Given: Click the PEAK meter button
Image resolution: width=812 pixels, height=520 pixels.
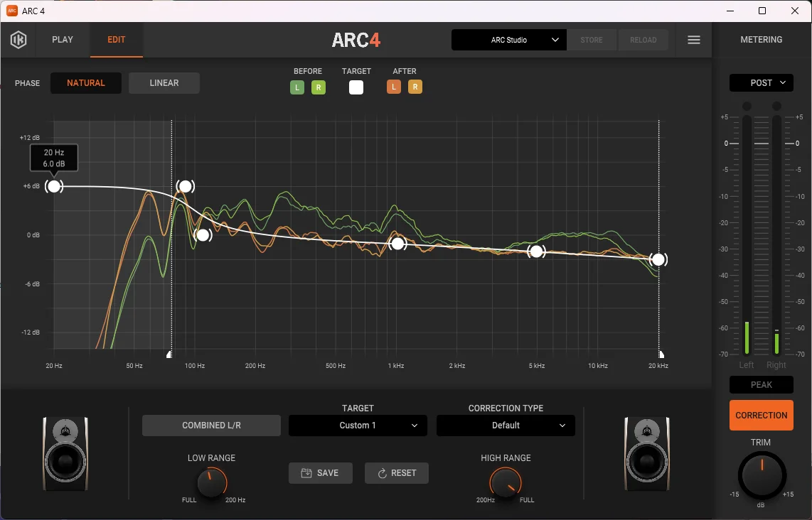Looking at the screenshot, I should pos(762,384).
